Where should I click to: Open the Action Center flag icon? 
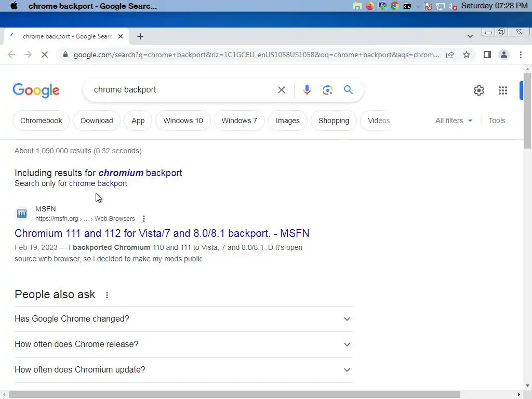tap(428, 6)
